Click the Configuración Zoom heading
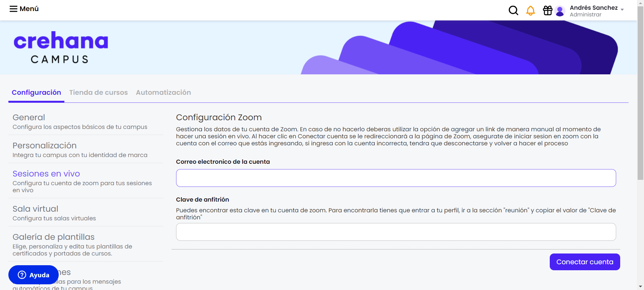 coord(219,118)
